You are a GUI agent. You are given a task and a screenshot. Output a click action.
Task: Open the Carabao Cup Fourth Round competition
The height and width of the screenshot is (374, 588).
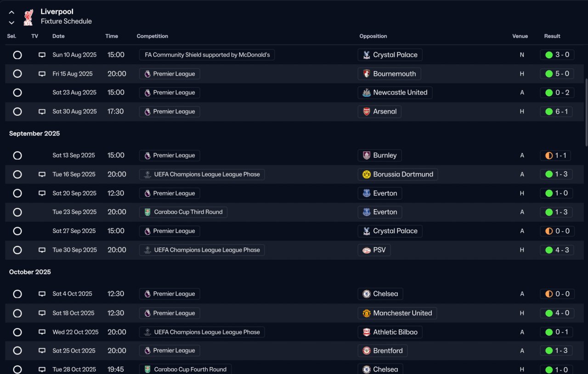pyautogui.click(x=185, y=369)
